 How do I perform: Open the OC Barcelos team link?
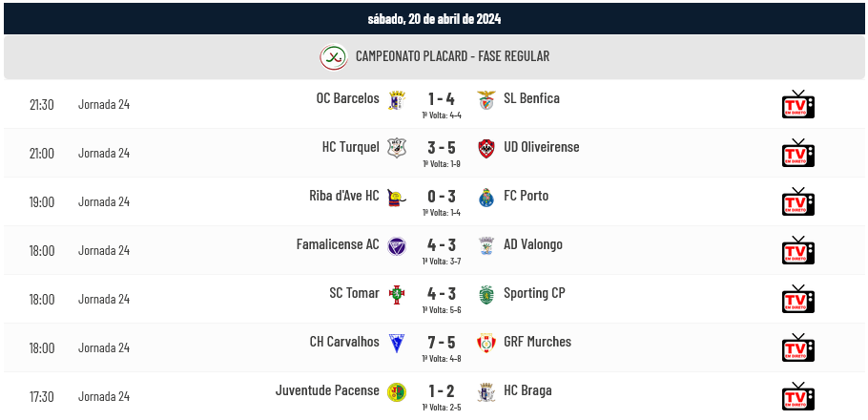tap(347, 98)
